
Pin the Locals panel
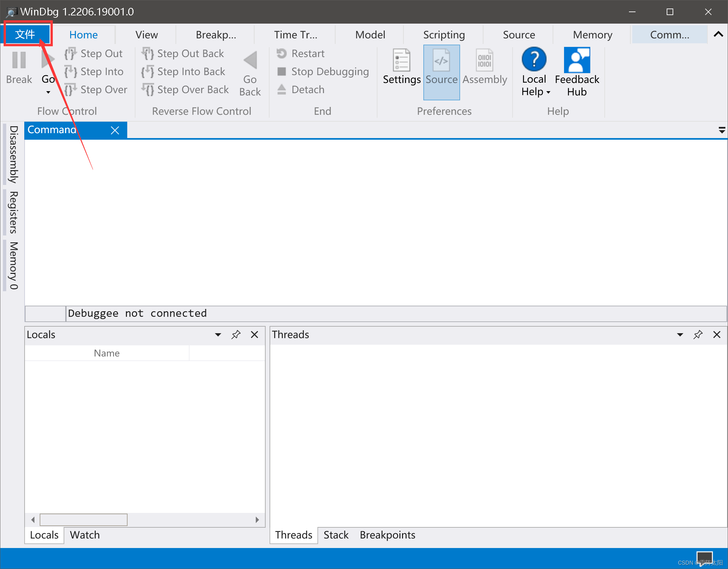pos(236,335)
